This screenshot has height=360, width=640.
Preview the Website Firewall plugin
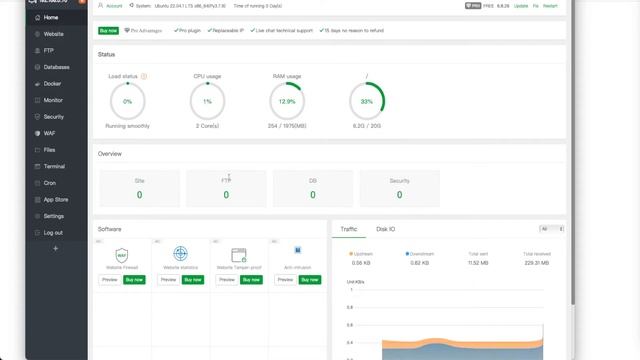click(x=109, y=280)
